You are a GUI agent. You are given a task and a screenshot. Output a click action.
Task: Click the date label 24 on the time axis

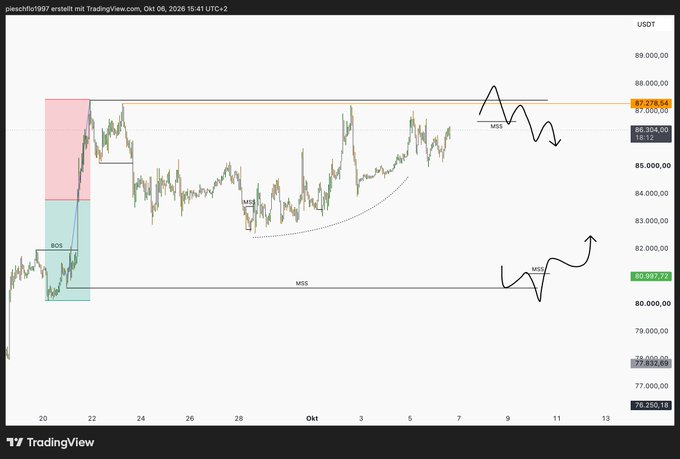(141, 419)
